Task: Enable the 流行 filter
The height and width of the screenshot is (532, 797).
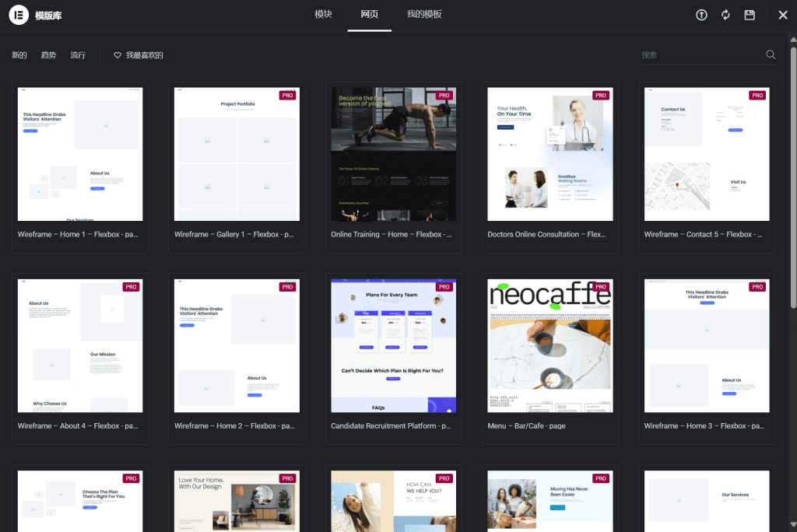Action: point(77,54)
